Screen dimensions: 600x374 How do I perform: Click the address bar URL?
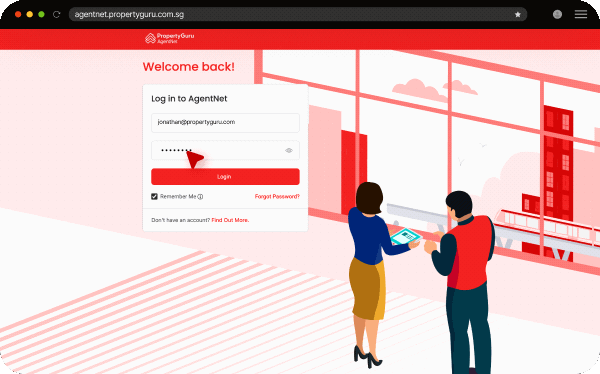(x=129, y=15)
